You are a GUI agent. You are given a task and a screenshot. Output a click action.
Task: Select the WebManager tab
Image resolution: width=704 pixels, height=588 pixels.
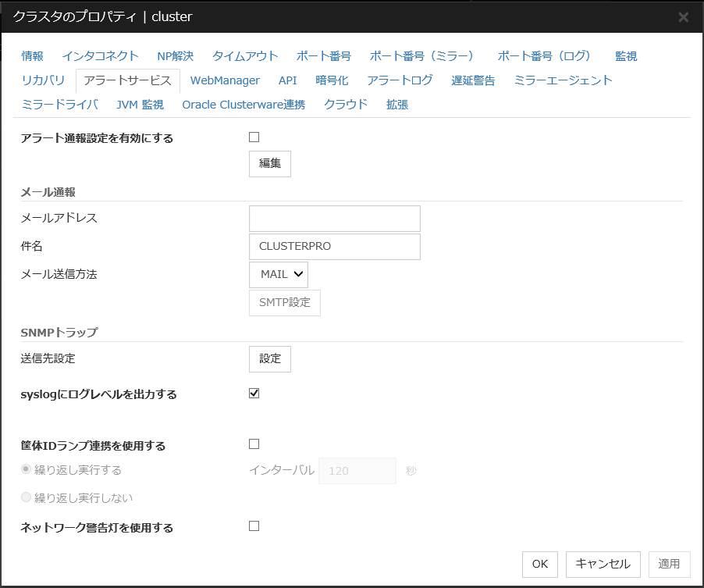[225, 80]
